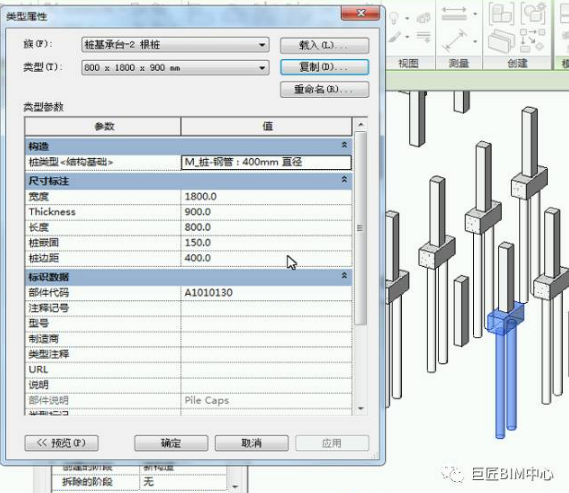Click the Create Parts icon in 创建 panel

(533, 13)
